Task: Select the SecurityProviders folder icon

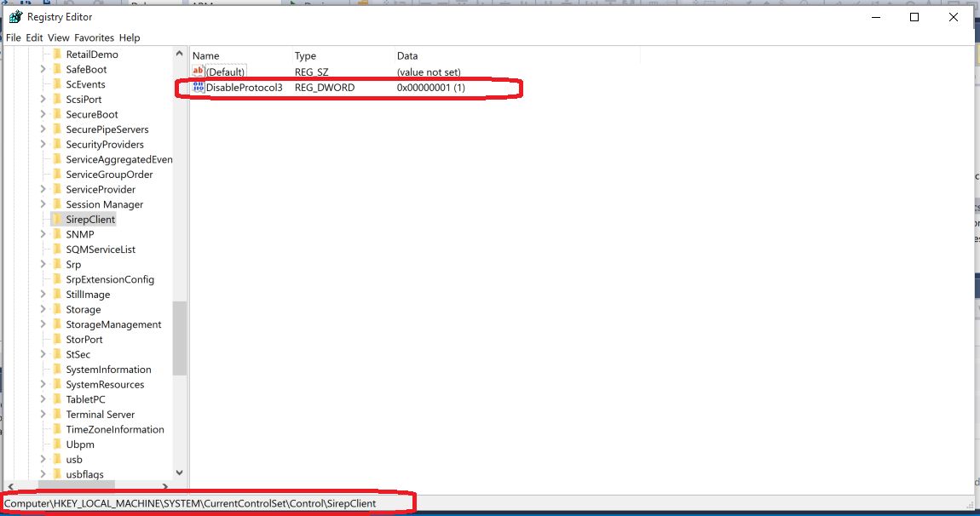Action: click(x=57, y=144)
